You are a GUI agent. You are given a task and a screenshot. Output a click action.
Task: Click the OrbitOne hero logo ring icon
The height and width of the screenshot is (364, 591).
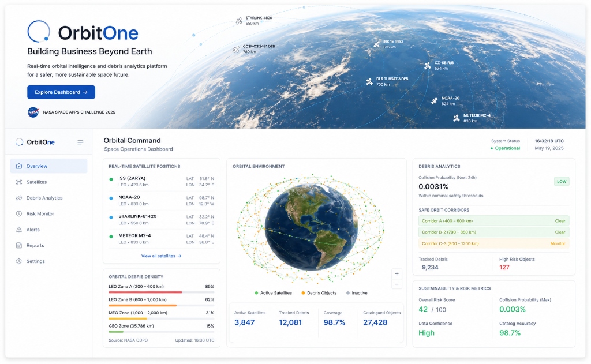pyautogui.click(x=39, y=31)
